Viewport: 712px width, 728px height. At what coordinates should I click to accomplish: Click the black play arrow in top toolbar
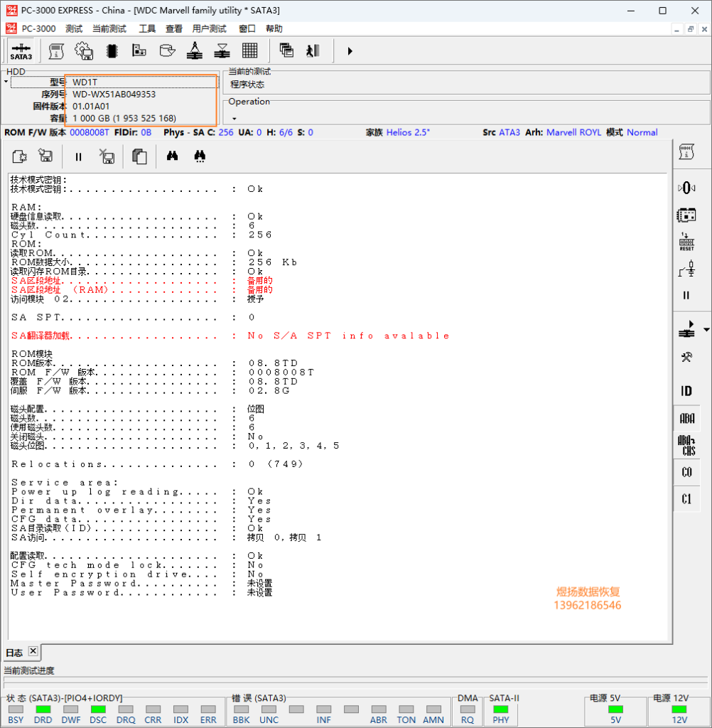click(x=350, y=51)
